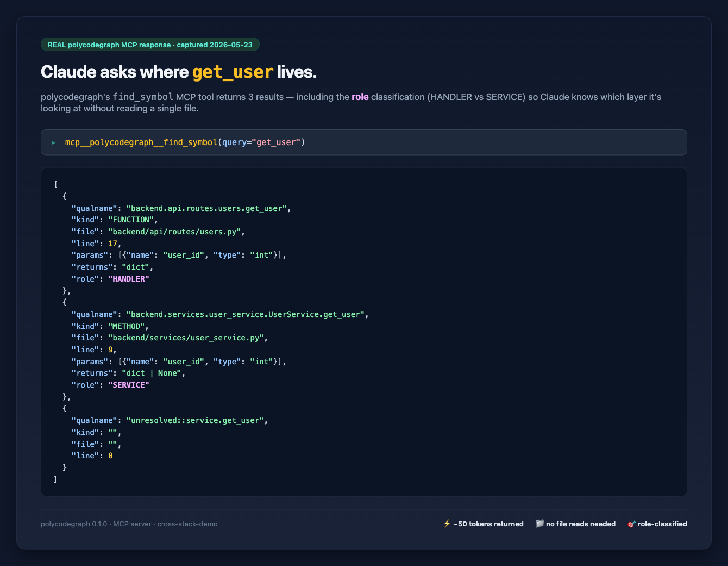Click the role-classified footer label

662,524
